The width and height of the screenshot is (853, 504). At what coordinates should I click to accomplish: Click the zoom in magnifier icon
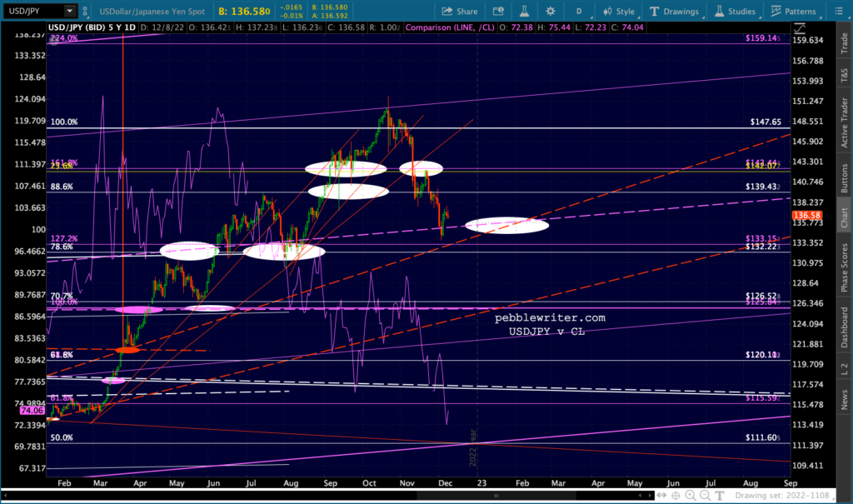691,496
